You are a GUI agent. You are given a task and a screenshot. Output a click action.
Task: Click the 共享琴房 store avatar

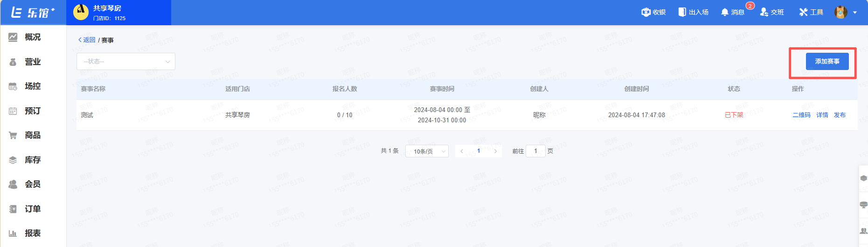(x=81, y=12)
